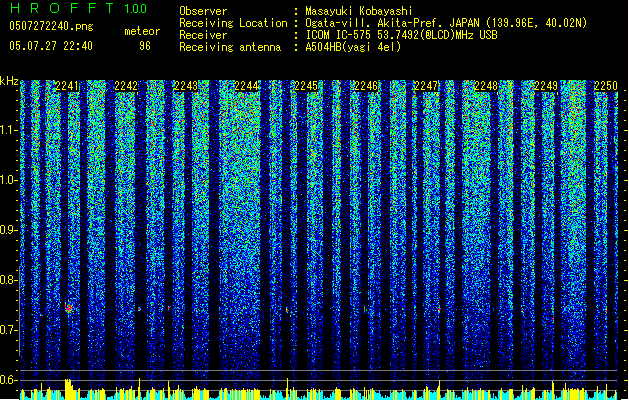Click the Receiving Location field label

pos(233,23)
